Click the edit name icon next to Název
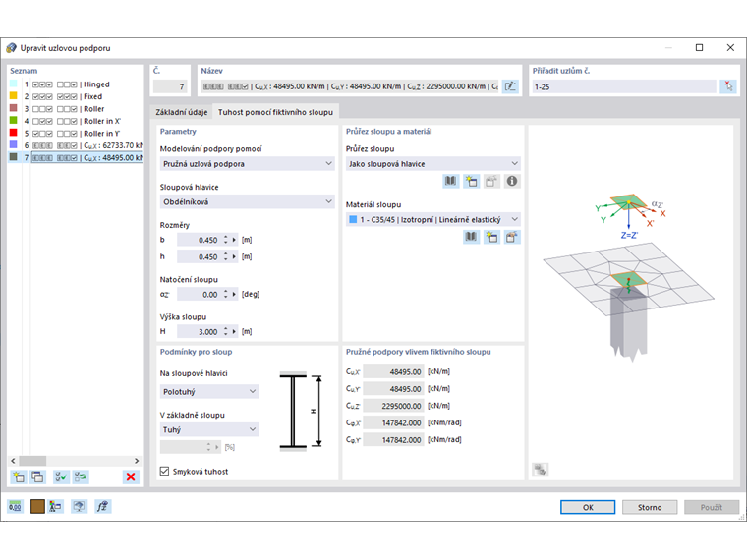 point(510,86)
